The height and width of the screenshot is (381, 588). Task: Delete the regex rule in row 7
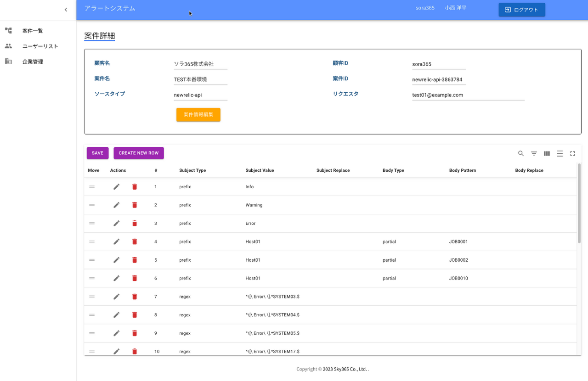click(134, 297)
